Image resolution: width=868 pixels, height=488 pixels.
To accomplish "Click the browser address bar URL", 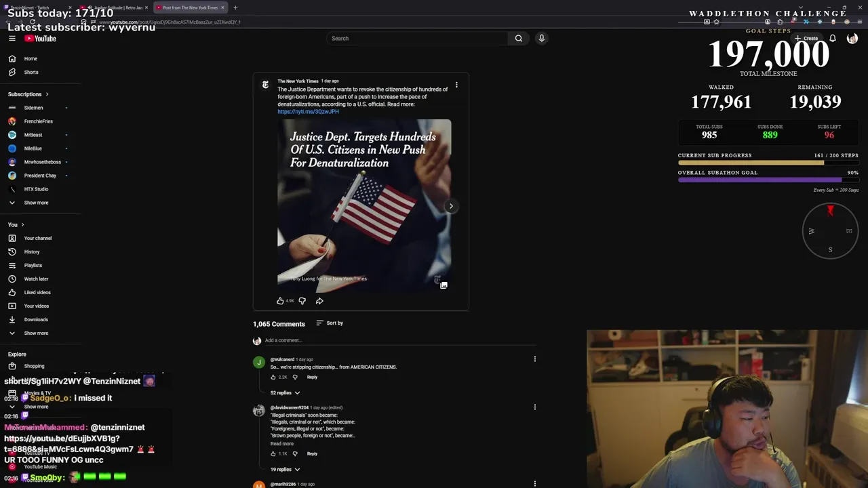I will (x=170, y=22).
